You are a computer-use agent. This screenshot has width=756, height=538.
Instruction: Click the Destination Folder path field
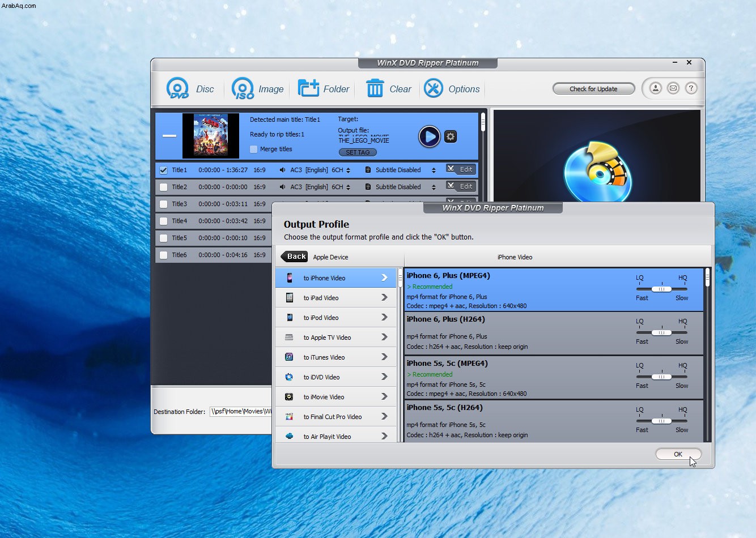pos(241,412)
